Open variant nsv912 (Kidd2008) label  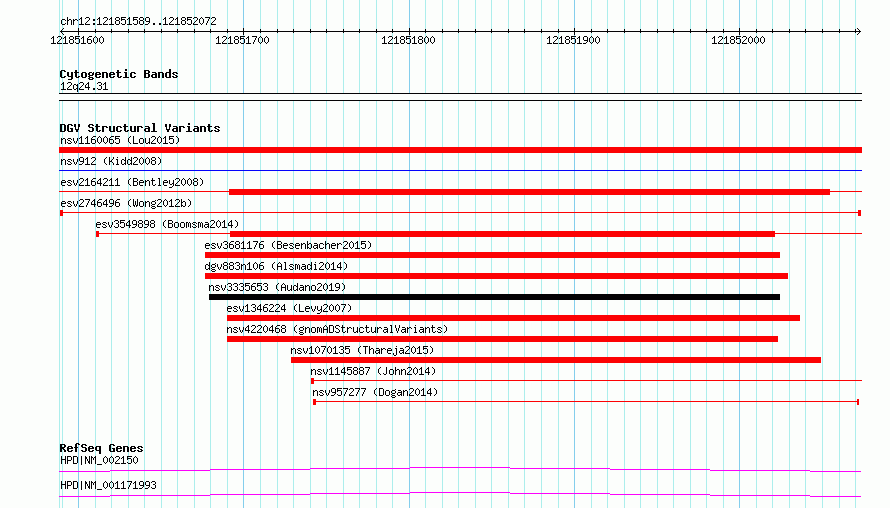click(x=111, y=161)
